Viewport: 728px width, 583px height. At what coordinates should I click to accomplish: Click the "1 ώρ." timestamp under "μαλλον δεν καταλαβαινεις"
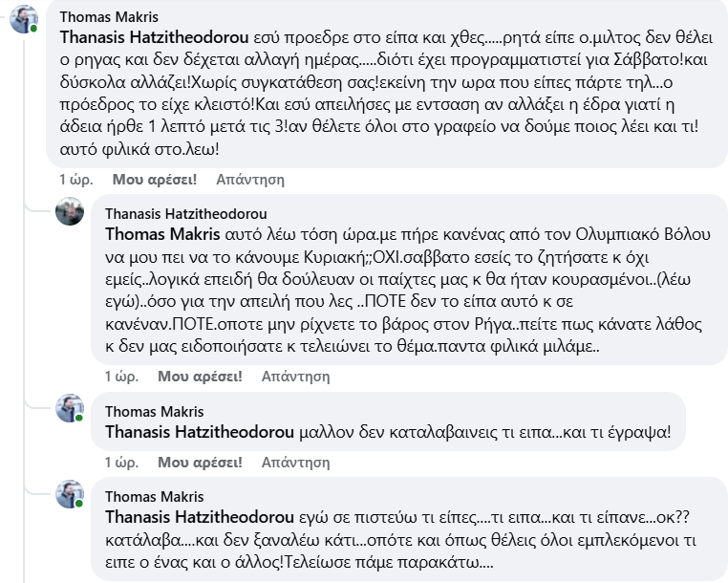click(121, 463)
